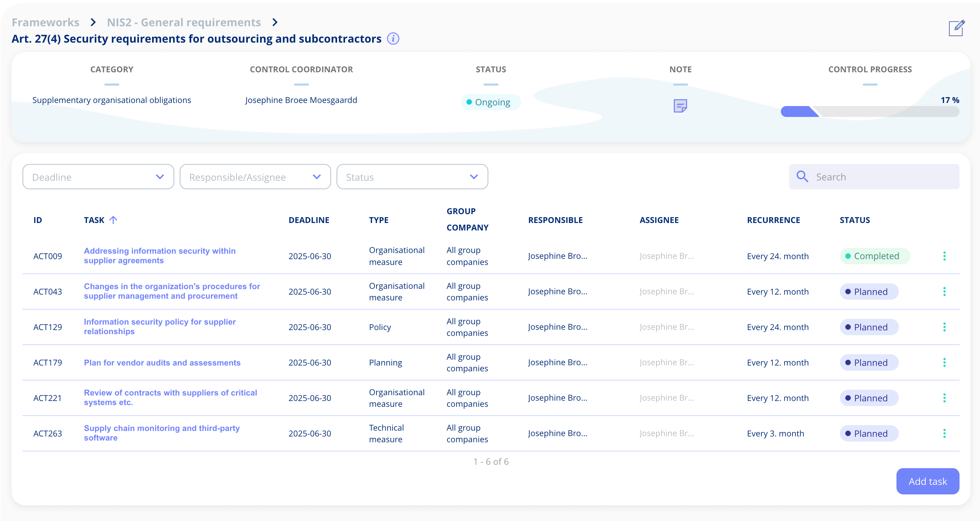Sort by the RESPONSIBLE column header
This screenshot has height=521, width=980.
pos(555,220)
